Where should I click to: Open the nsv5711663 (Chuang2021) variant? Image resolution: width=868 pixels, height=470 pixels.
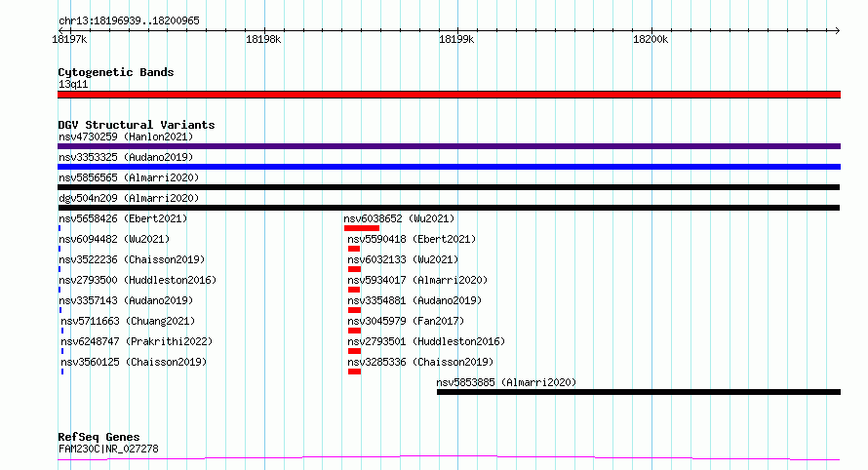pyautogui.click(x=128, y=321)
